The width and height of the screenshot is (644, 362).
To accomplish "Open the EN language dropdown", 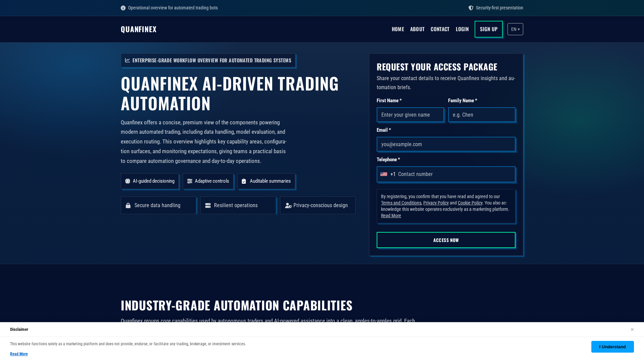I will (515, 29).
